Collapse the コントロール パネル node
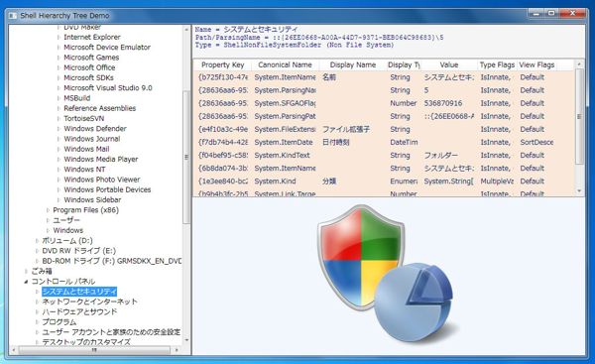This screenshot has width=595, height=364. click(x=26, y=282)
